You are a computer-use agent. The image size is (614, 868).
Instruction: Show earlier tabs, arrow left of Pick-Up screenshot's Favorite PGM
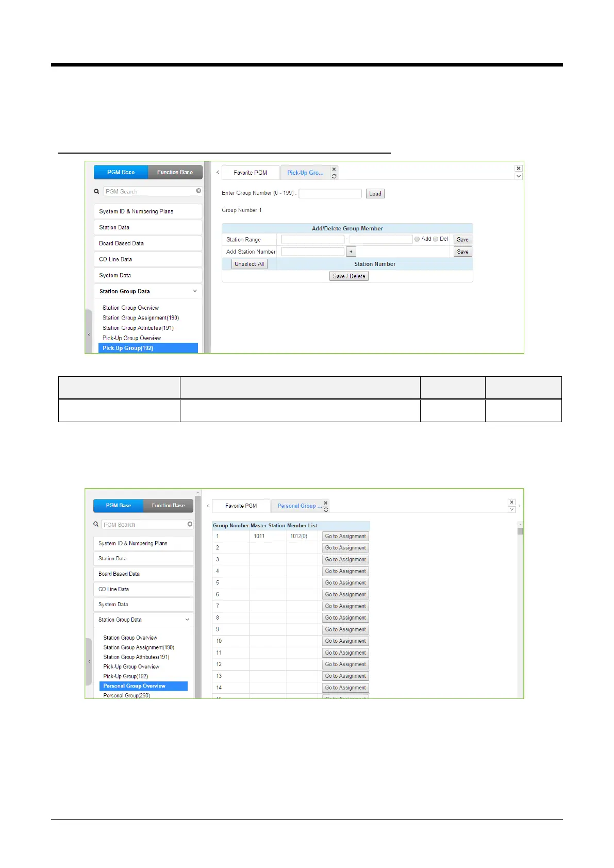(218, 172)
